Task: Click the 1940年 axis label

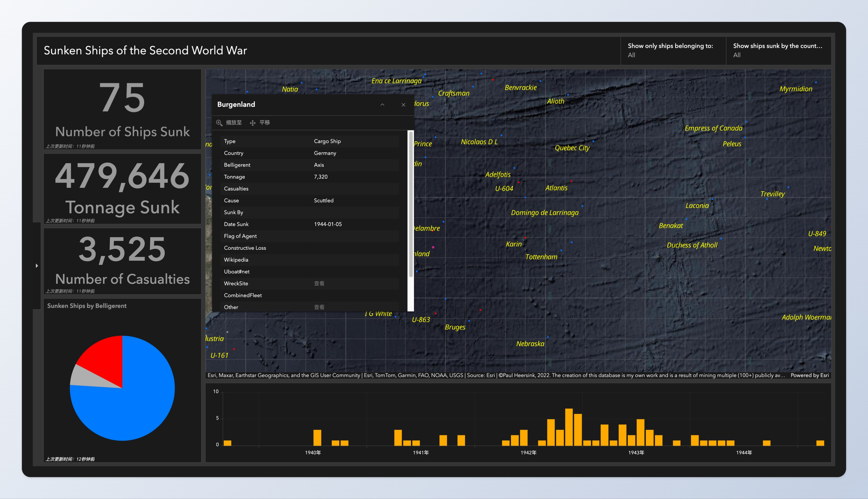Action: 313,453
